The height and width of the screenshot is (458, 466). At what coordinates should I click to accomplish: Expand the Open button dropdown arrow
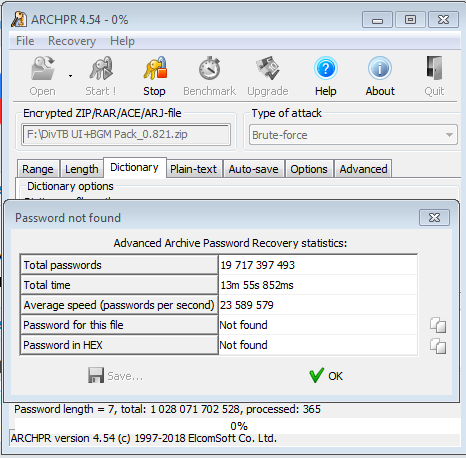coord(70,76)
